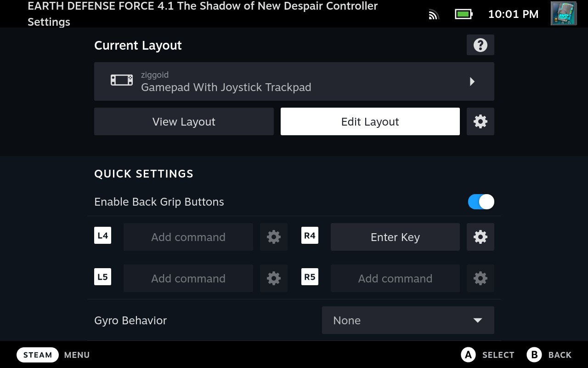Click the 'QUICK SETTINGS' heading
This screenshot has width=588, height=368.
click(x=144, y=174)
